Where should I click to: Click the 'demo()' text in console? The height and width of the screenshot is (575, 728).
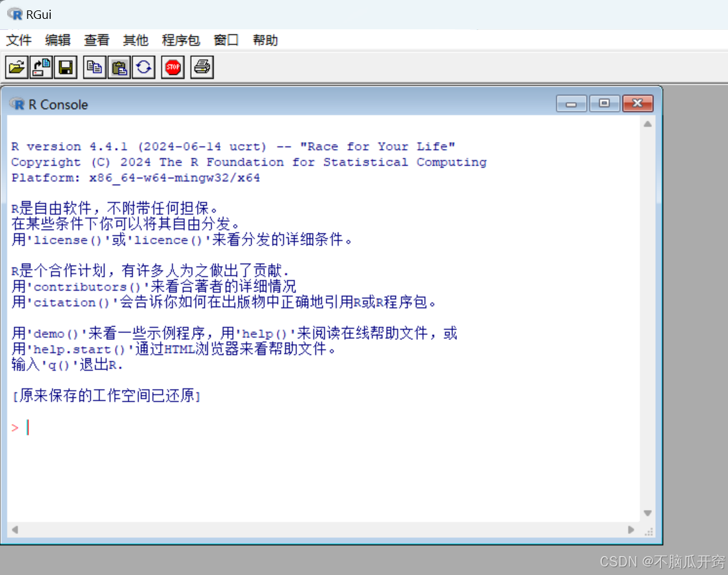[56, 334]
